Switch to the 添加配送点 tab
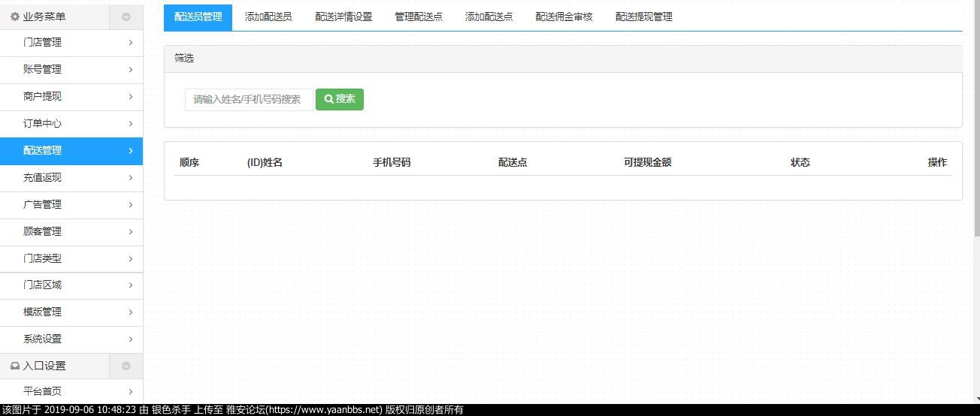This screenshot has width=980, height=416. tap(489, 17)
